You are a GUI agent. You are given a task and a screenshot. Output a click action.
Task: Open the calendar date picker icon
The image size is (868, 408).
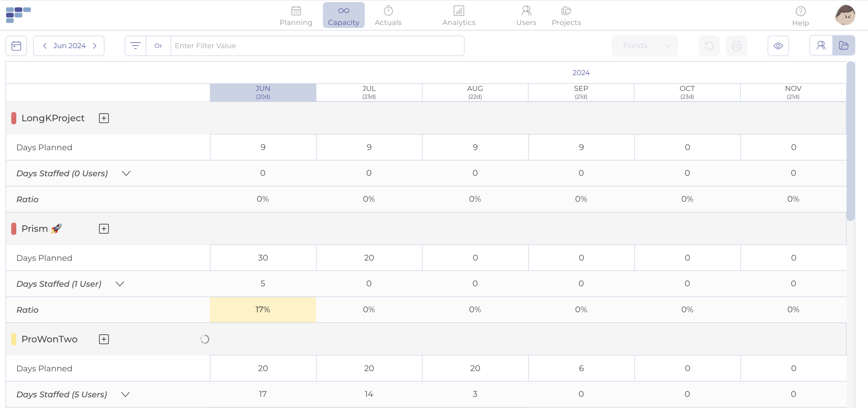pyautogui.click(x=16, y=46)
